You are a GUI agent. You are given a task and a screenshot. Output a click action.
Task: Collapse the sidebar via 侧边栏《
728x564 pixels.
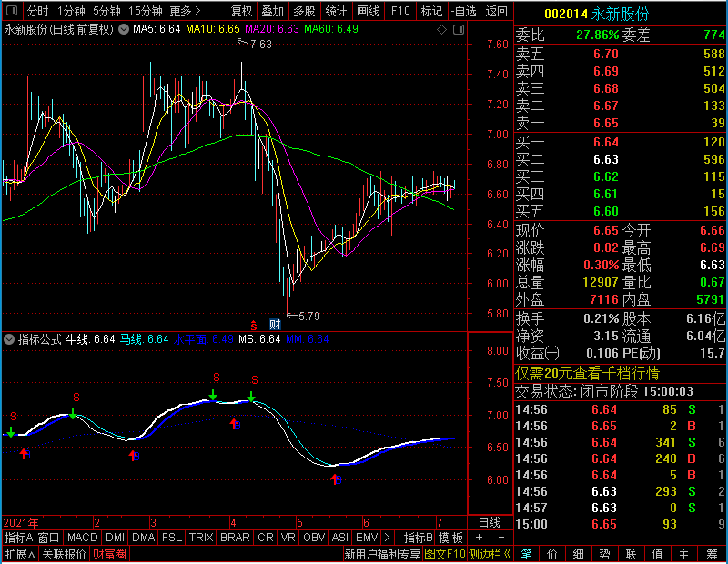490,554
